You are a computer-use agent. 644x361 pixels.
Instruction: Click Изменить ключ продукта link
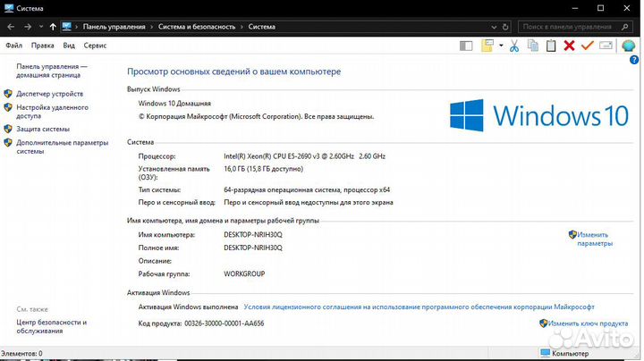click(589, 323)
